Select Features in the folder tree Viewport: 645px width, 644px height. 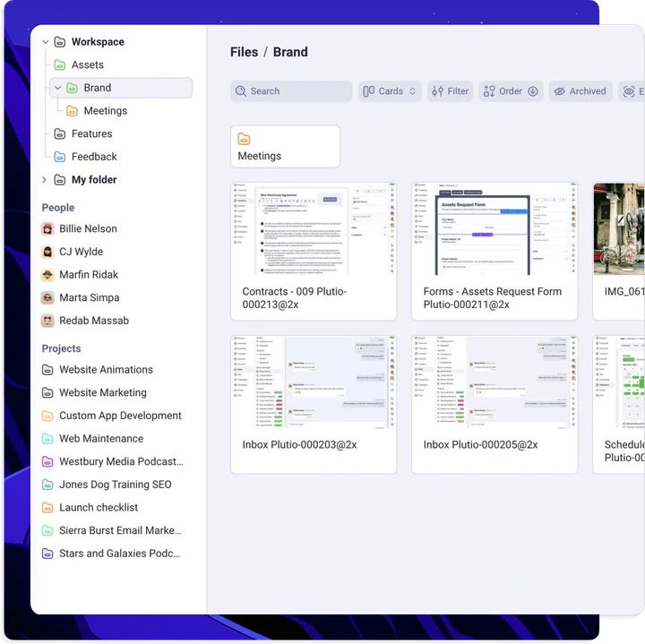tap(91, 134)
